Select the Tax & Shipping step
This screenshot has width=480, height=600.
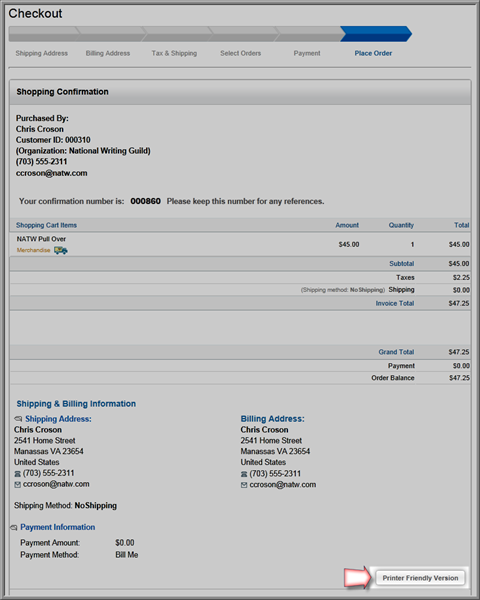pos(174,53)
